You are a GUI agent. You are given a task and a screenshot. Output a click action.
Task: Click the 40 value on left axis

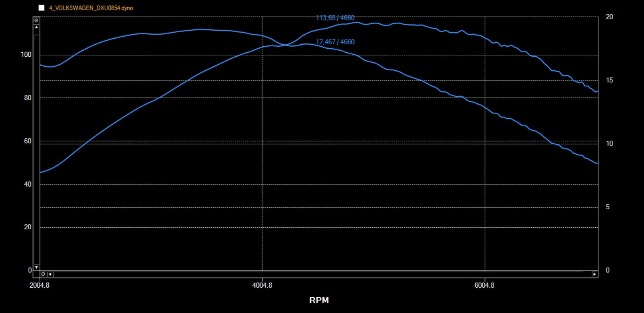click(x=27, y=184)
